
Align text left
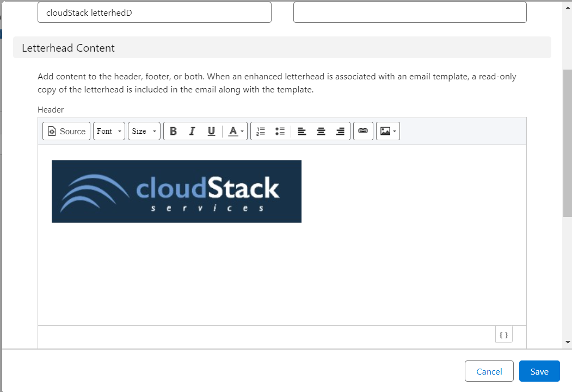[x=302, y=131]
